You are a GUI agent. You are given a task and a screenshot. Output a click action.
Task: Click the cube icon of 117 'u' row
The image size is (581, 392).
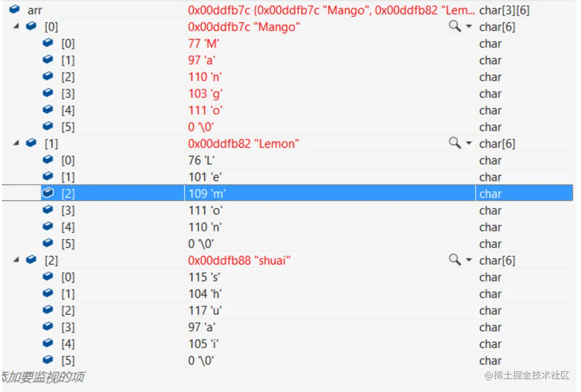48,309
